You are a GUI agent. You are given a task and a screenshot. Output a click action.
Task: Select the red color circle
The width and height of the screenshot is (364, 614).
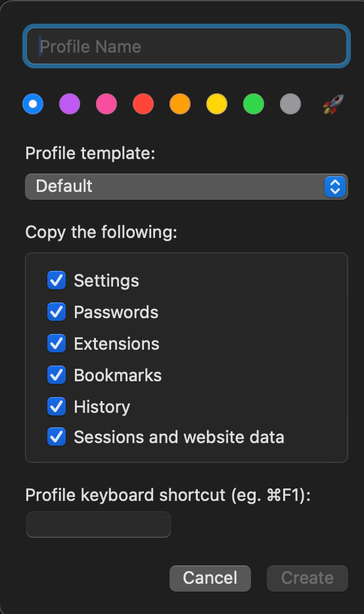click(x=143, y=104)
